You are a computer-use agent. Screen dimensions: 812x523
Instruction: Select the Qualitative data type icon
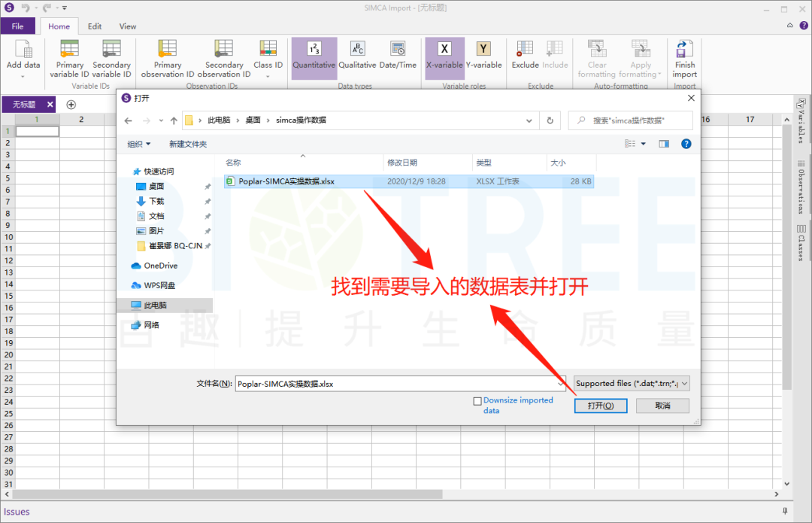[357, 56]
